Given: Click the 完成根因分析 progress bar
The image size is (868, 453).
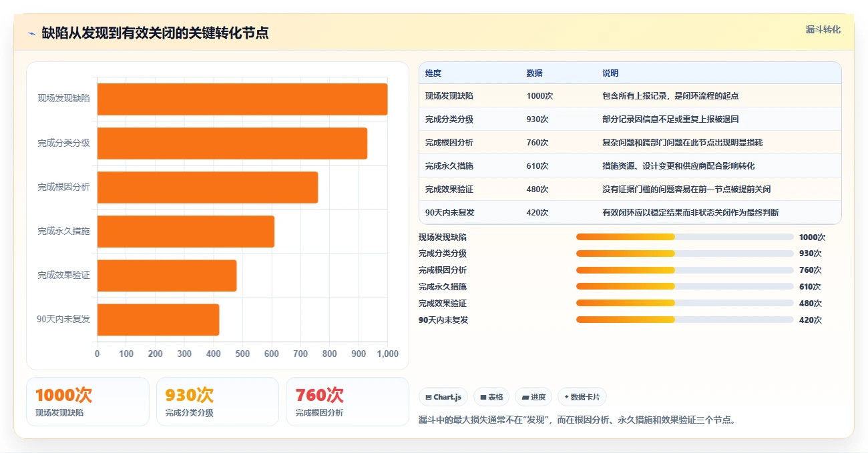Looking at the screenshot, I should tap(685, 270).
